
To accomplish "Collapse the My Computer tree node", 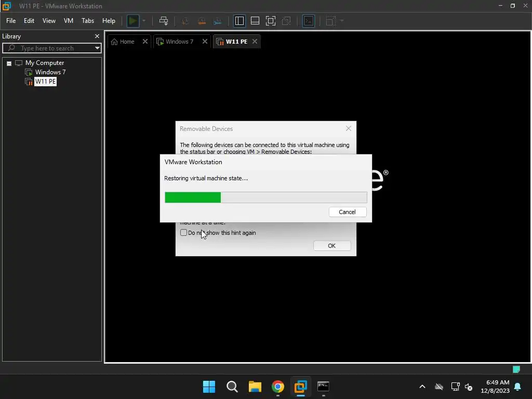I will [x=9, y=63].
